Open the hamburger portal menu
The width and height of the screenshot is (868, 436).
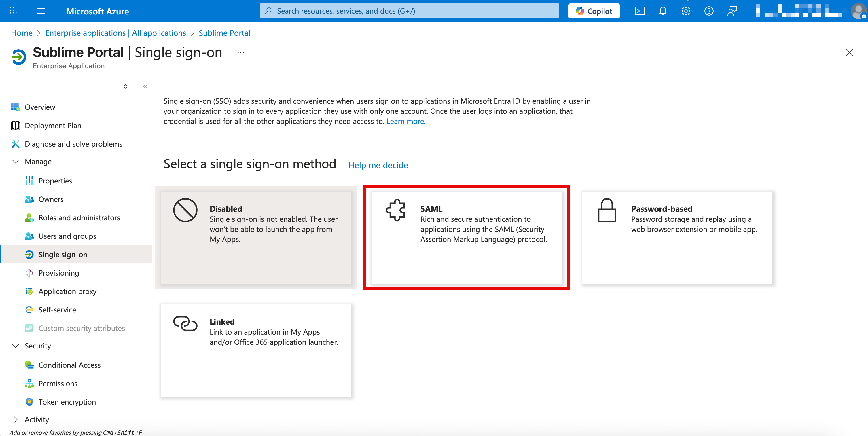[41, 11]
